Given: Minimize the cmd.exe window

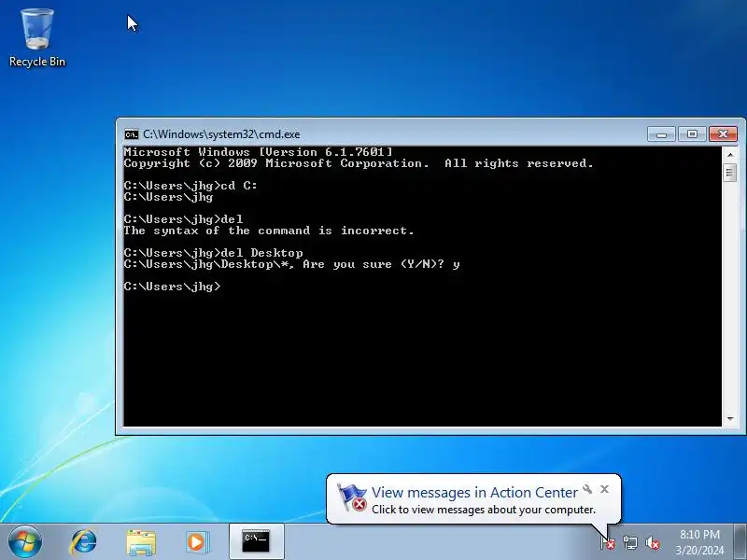Looking at the screenshot, I should [661, 134].
